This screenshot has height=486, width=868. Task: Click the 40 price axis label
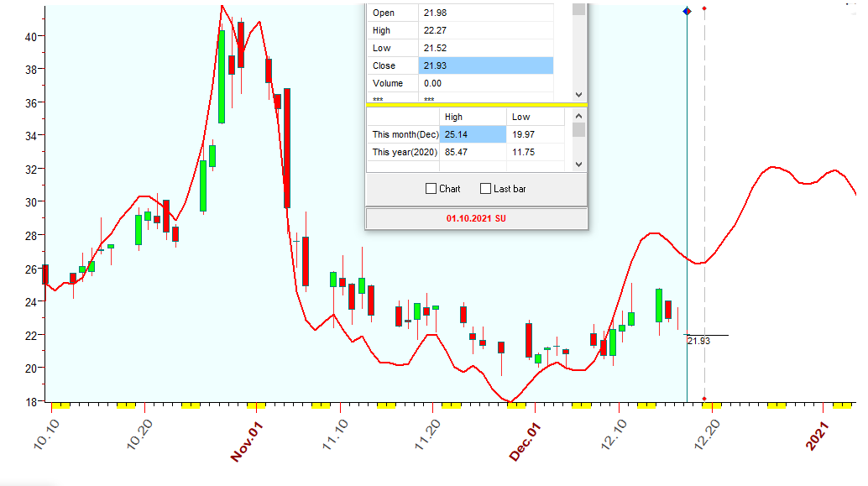31,37
